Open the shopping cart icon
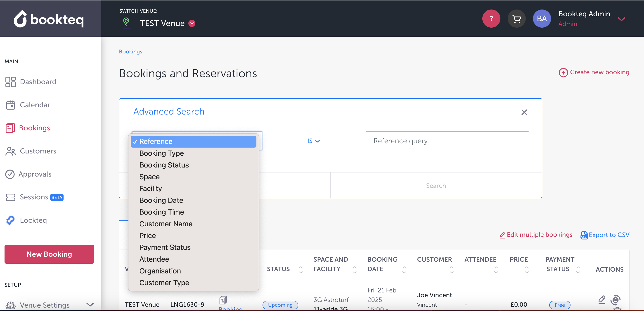Image resolution: width=644 pixels, height=311 pixels. (x=516, y=19)
